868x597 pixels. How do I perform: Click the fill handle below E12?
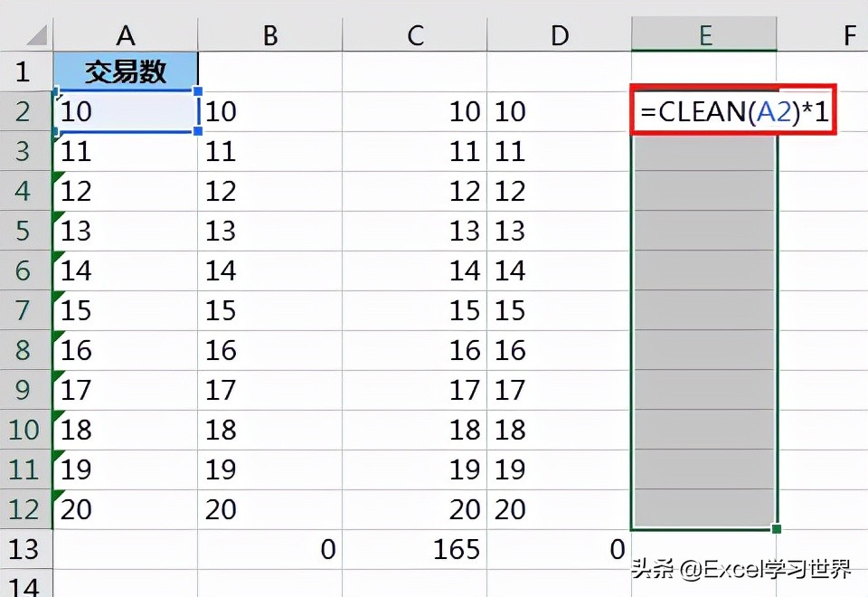776,529
